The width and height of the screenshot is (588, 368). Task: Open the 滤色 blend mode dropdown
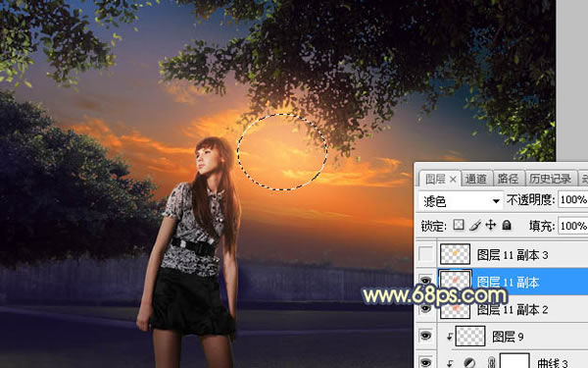(461, 201)
